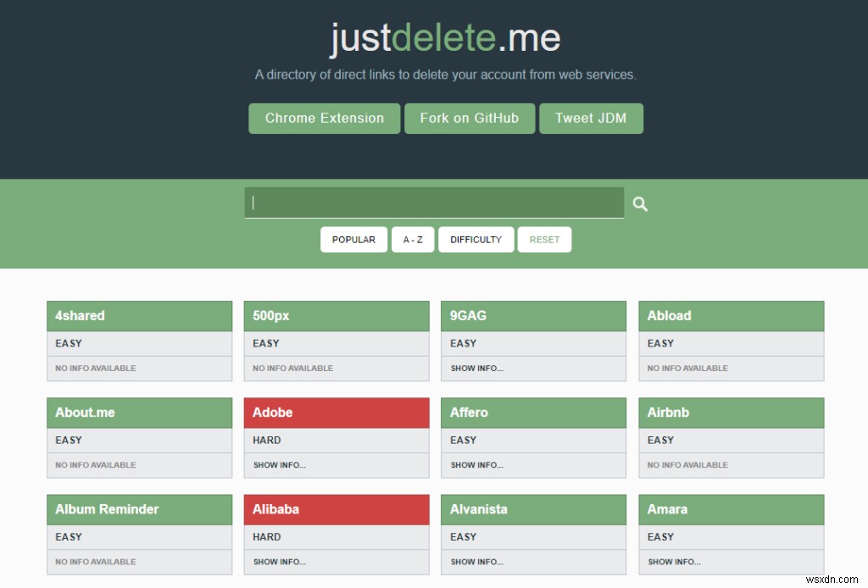This screenshot has width=868, height=588.
Task: Click the EASY label under Alvanista
Action: (464, 537)
